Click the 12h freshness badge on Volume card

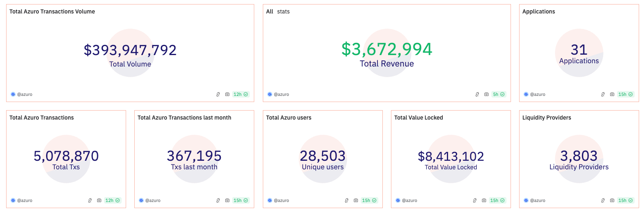point(241,94)
